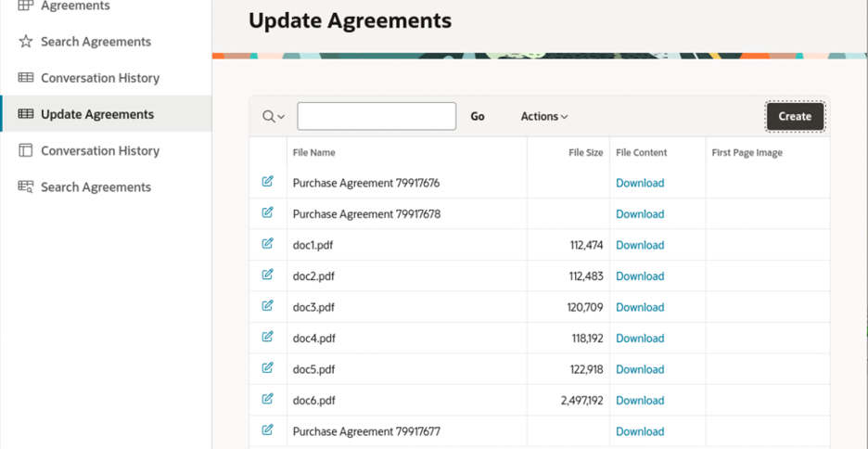868x449 pixels.
Task: Go to first Conversation History page
Action: [100, 78]
